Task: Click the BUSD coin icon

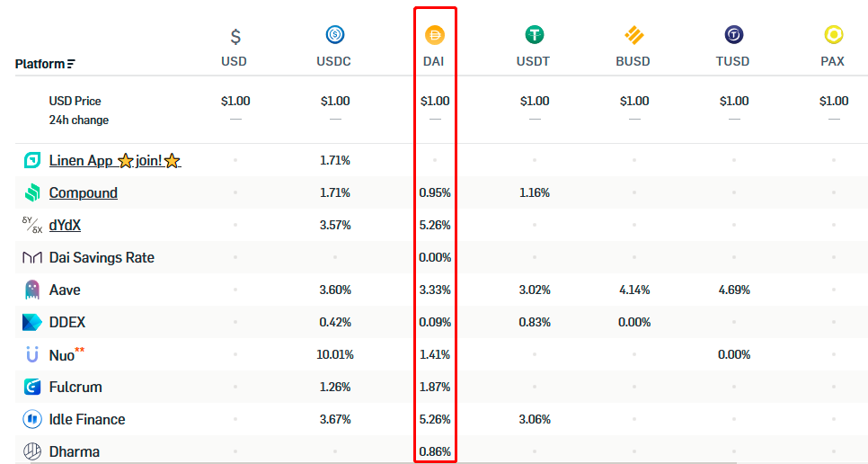Action: pos(633,35)
